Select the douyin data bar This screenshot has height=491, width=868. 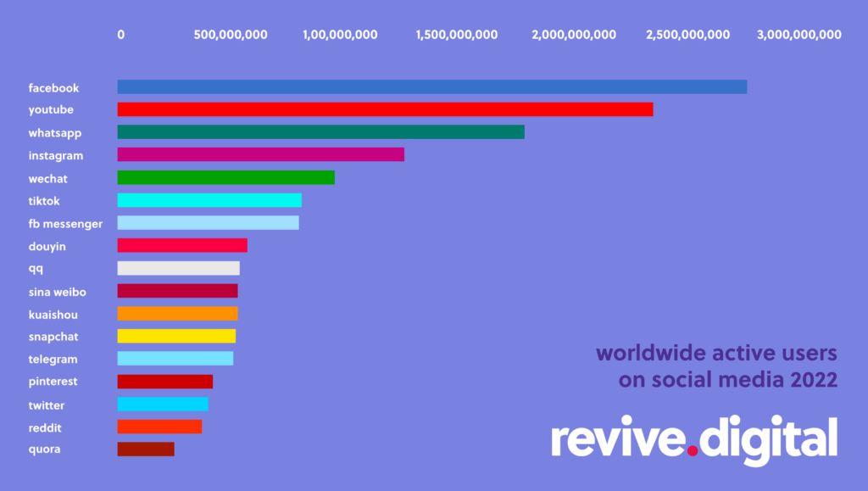pos(182,245)
